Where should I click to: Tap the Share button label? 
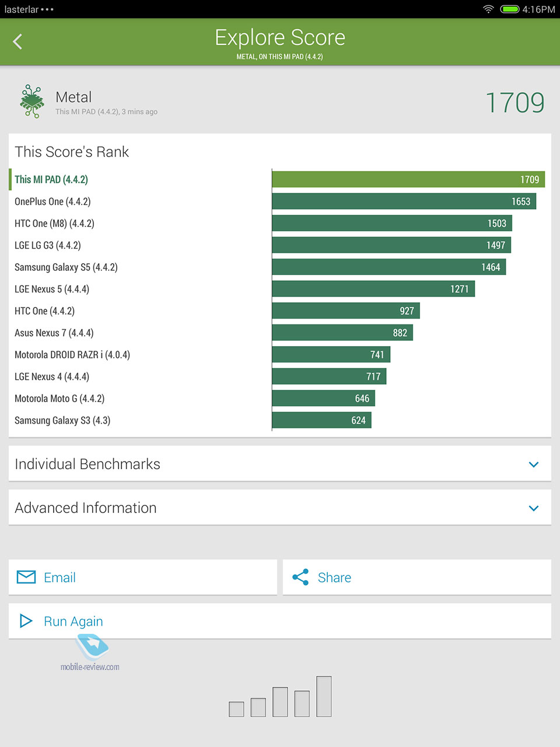[x=334, y=578]
